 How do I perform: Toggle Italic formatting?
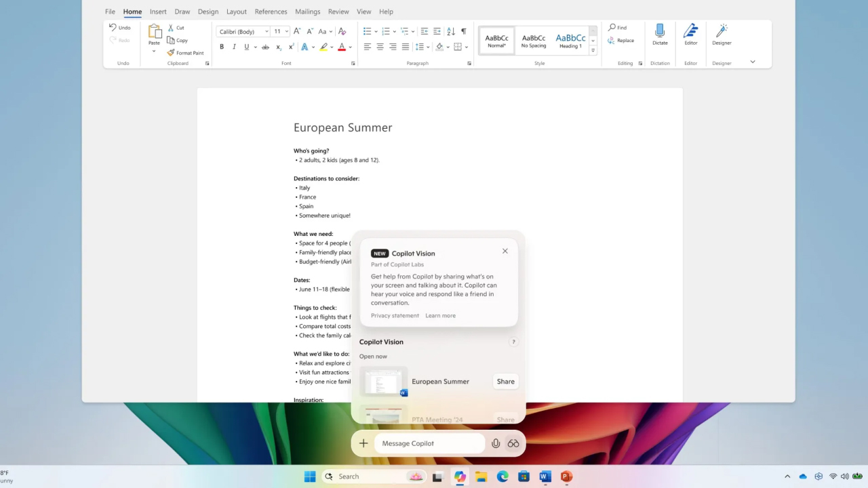pyautogui.click(x=234, y=47)
